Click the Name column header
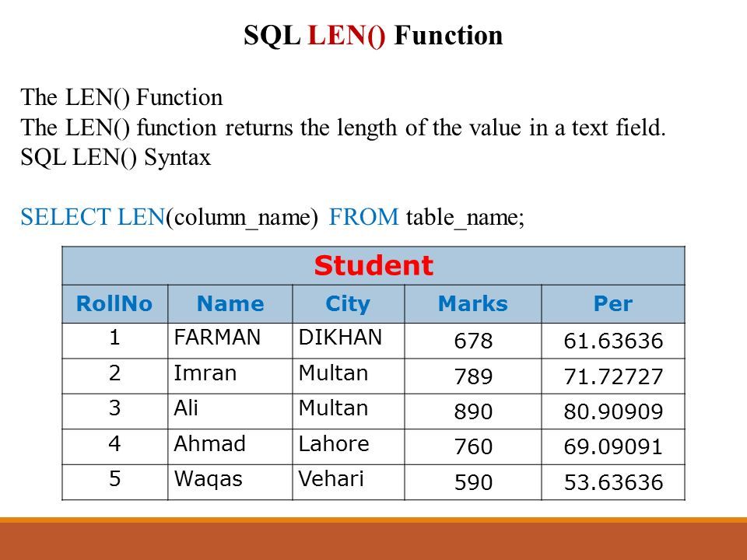The image size is (747, 560). click(x=230, y=304)
